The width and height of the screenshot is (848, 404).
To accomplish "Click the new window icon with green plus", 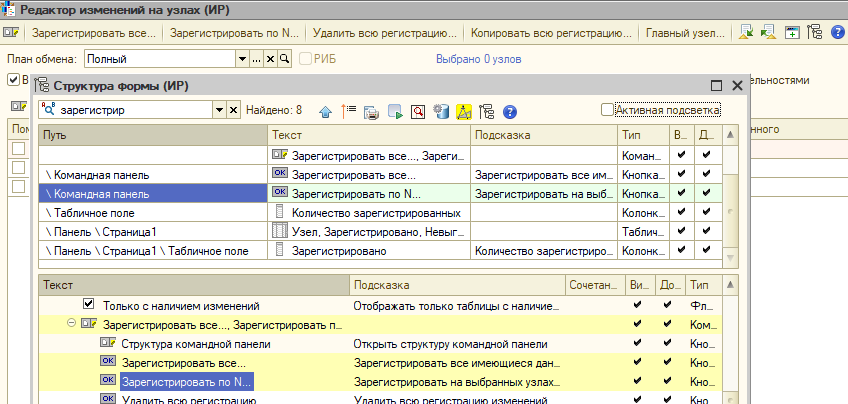I will pos(792,33).
